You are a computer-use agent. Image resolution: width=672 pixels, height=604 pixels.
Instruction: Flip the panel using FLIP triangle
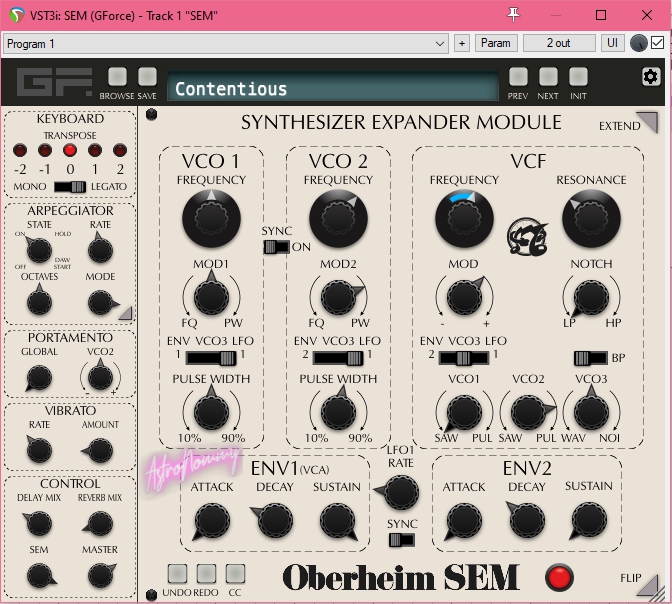click(646, 584)
